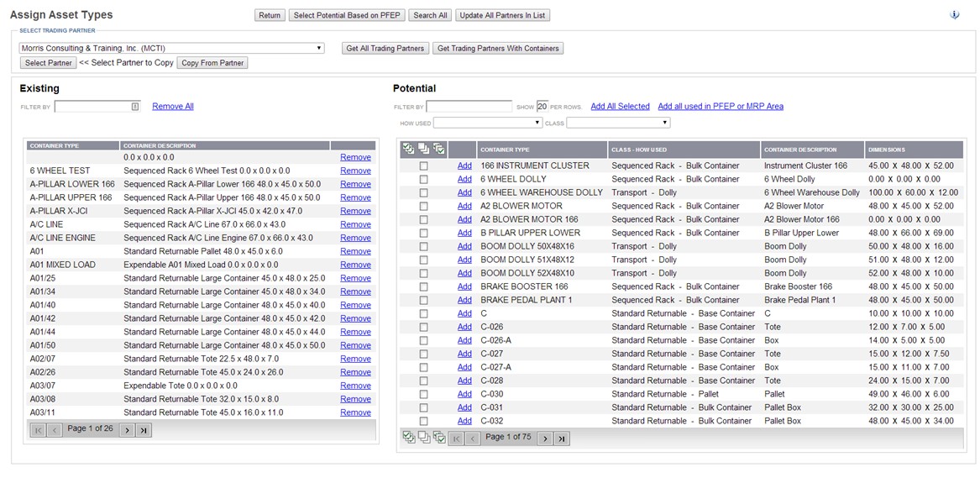This screenshot has width=980, height=478.
Task: Click the Existing Filter By input field
Action: click(97, 107)
